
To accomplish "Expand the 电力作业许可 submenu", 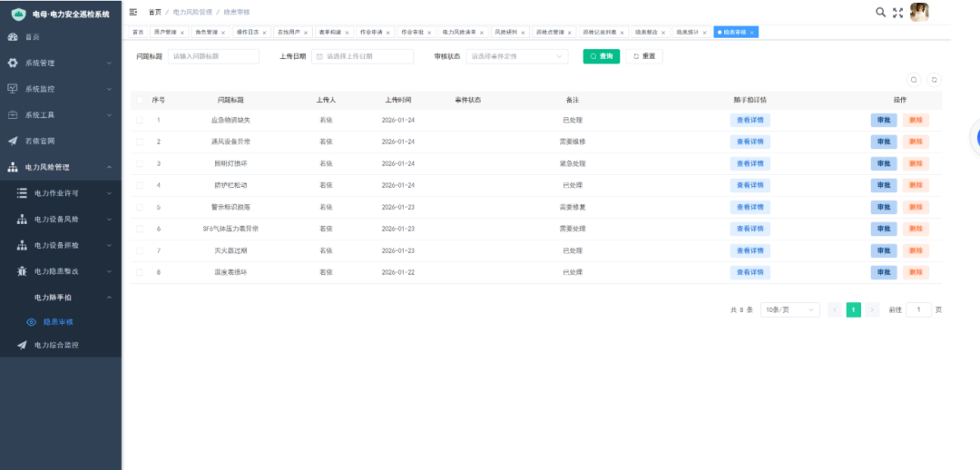I will (109, 193).
